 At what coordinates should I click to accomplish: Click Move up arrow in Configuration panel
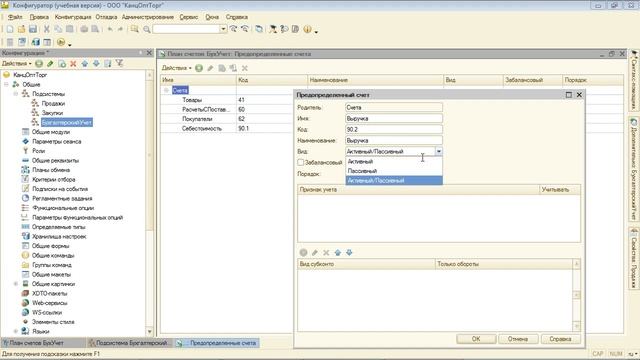[x=84, y=64]
